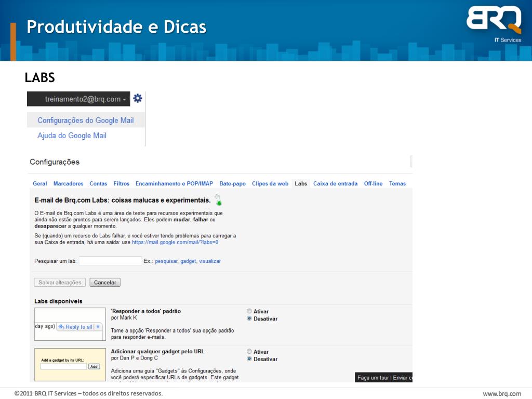Select the Labs tab
This screenshot has height=399, width=532.
point(301,183)
